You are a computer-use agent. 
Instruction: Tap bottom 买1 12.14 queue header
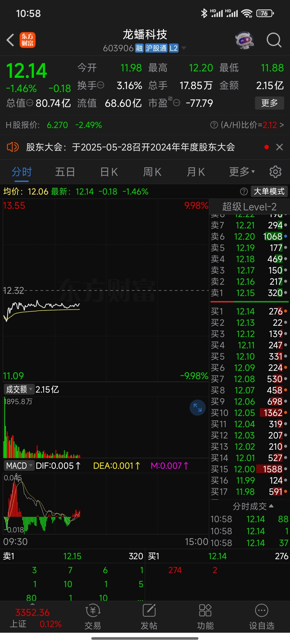(218, 556)
